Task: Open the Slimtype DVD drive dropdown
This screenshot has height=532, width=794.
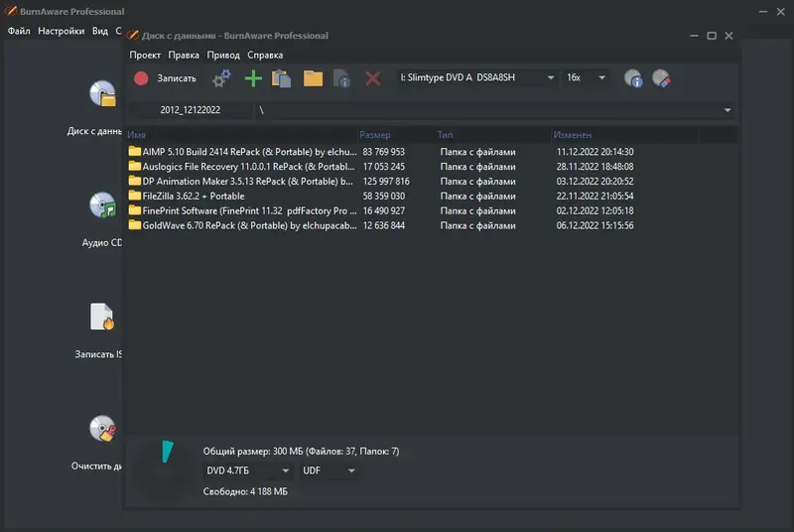Action: click(x=476, y=77)
